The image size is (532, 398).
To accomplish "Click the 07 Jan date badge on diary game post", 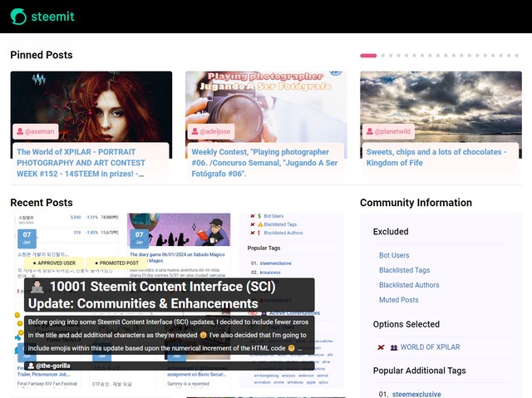I will coord(140,238).
